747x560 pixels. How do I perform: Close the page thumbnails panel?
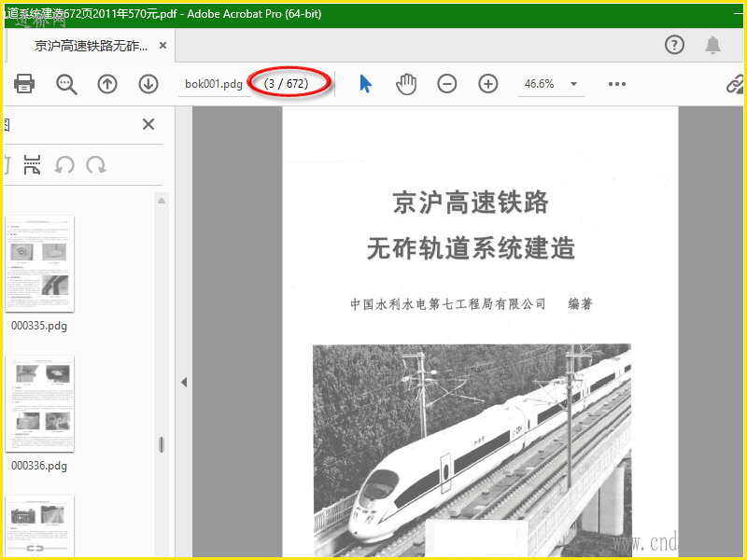[x=148, y=124]
